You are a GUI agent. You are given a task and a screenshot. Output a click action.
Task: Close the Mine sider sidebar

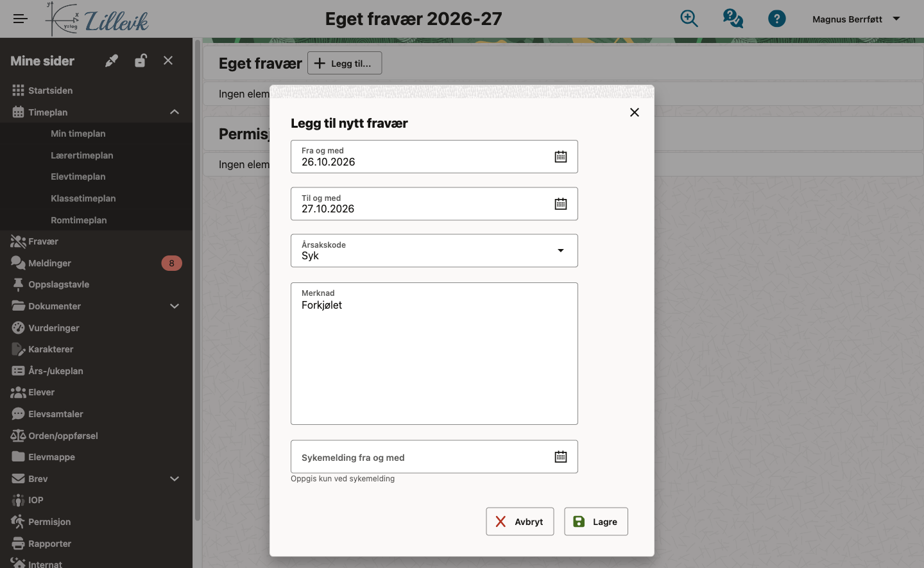click(x=168, y=60)
